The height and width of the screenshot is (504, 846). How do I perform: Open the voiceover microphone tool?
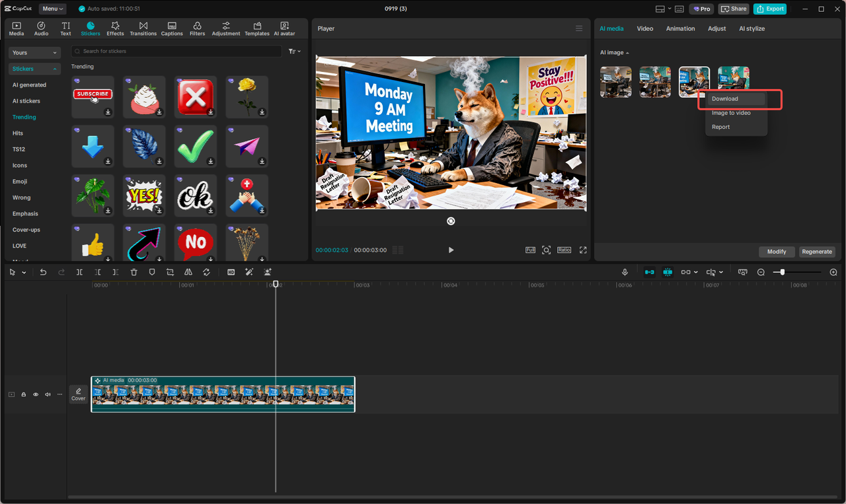625,271
